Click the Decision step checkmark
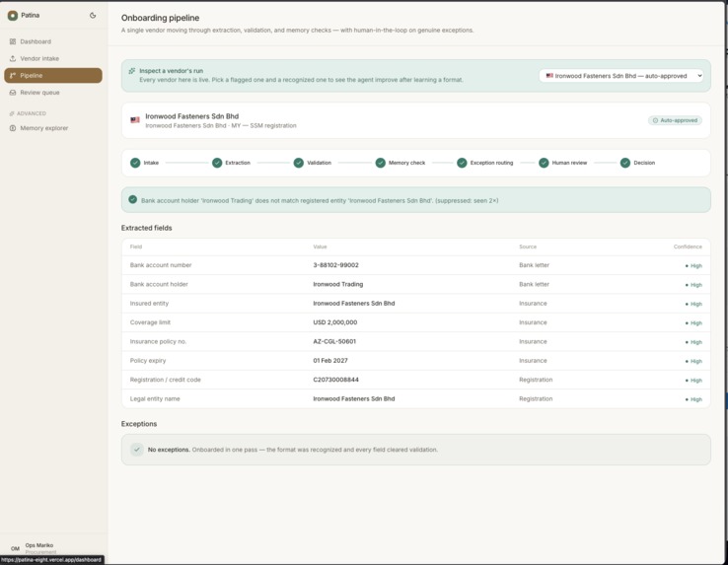The width and height of the screenshot is (728, 565). pos(625,163)
